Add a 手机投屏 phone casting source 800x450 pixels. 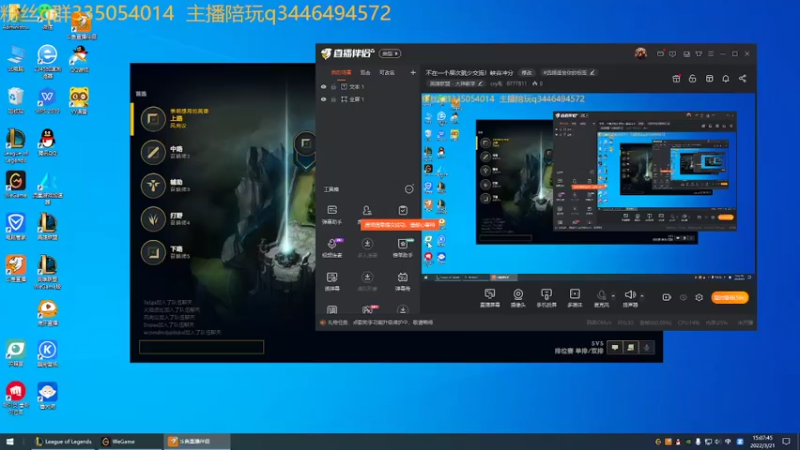(546, 297)
